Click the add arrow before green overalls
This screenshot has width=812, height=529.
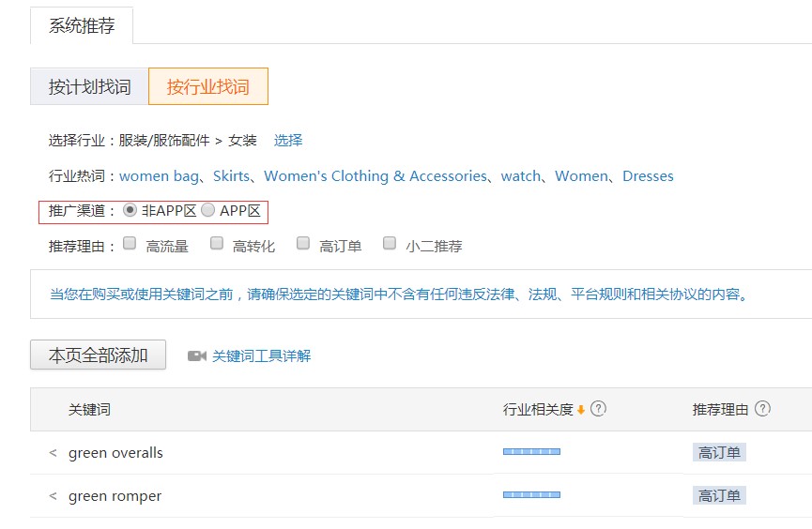tap(53, 453)
